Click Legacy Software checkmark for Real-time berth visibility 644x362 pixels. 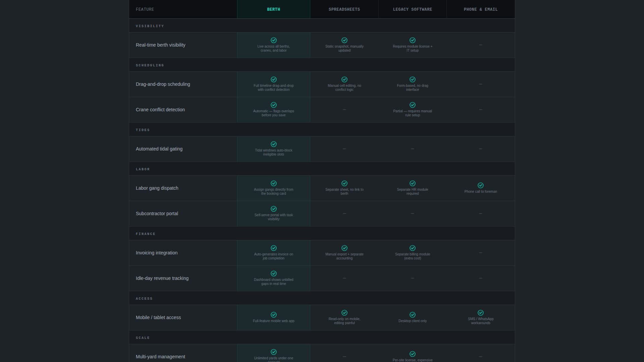[x=413, y=40]
